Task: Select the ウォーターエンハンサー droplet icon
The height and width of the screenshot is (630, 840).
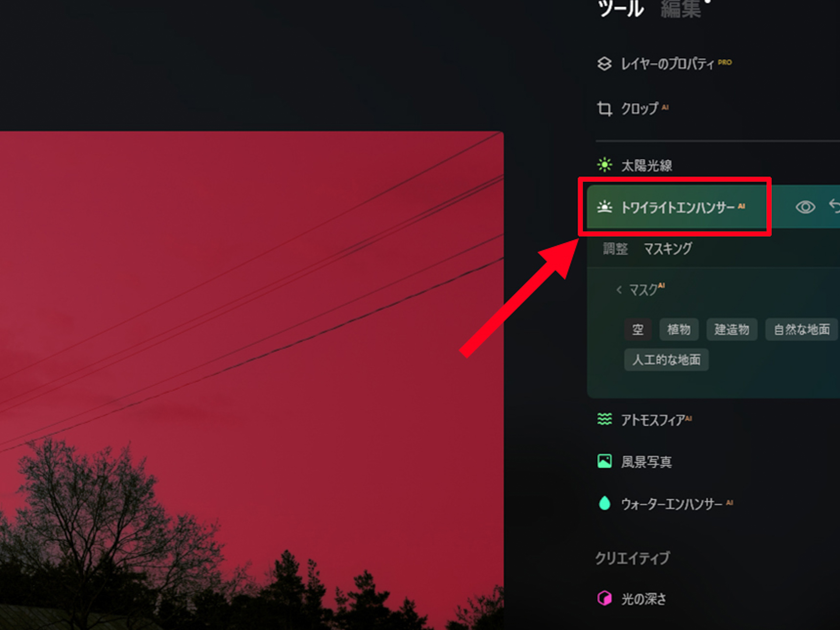Action: [605, 503]
